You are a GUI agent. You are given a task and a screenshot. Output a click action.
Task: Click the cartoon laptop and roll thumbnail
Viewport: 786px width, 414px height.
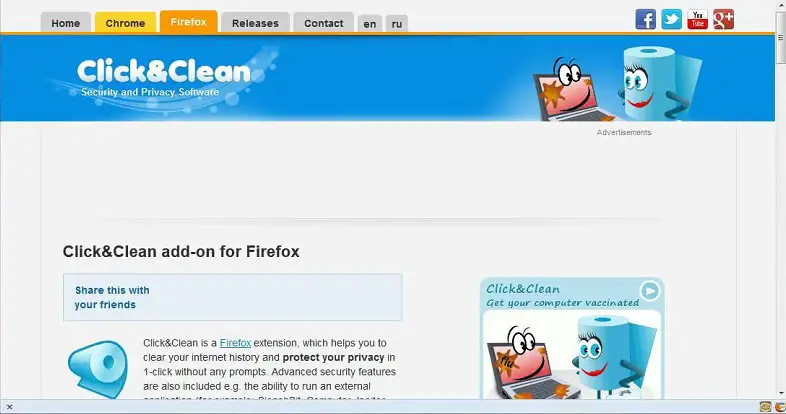[x=572, y=355]
